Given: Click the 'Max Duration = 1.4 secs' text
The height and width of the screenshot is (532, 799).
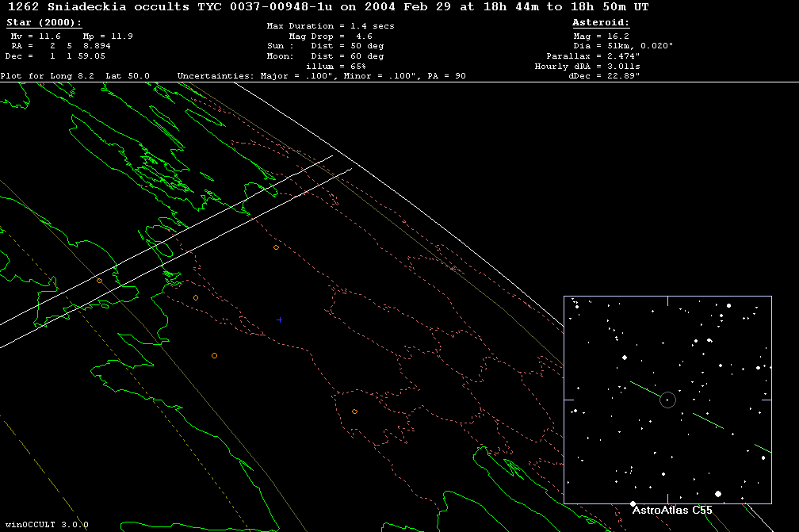Looking at the screenshot, I should click(x=330, y=26).
